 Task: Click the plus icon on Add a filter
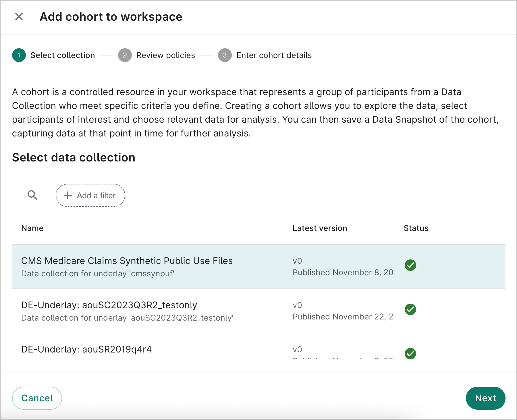67,195
